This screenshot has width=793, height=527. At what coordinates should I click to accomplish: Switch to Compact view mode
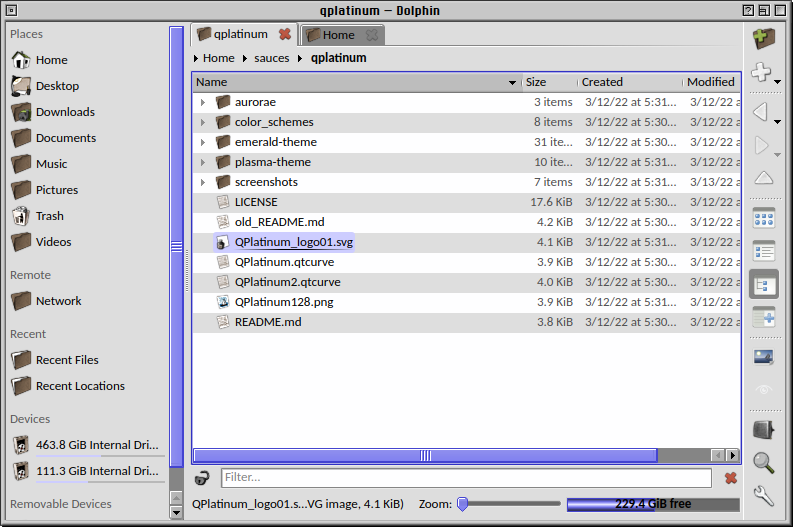[764, 251]
